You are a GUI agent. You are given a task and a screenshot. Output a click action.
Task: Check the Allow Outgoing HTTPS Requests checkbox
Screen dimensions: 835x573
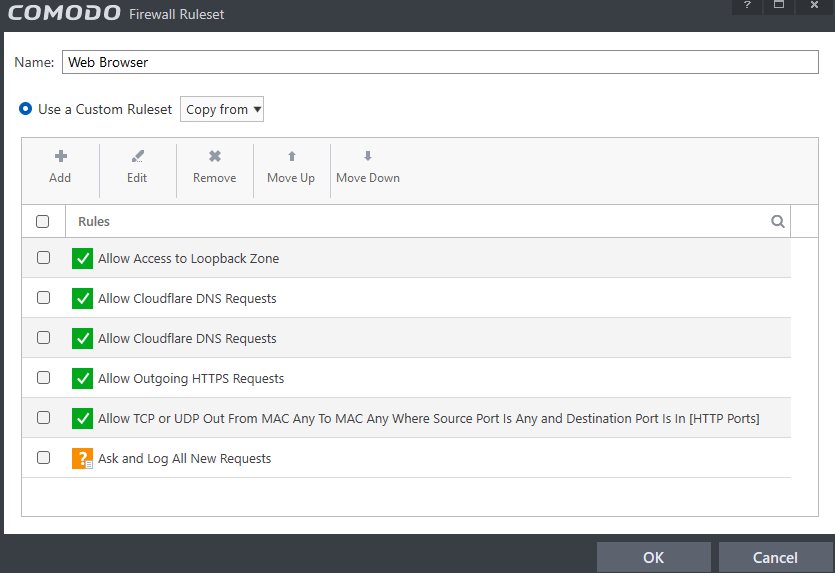pos(44,378)
